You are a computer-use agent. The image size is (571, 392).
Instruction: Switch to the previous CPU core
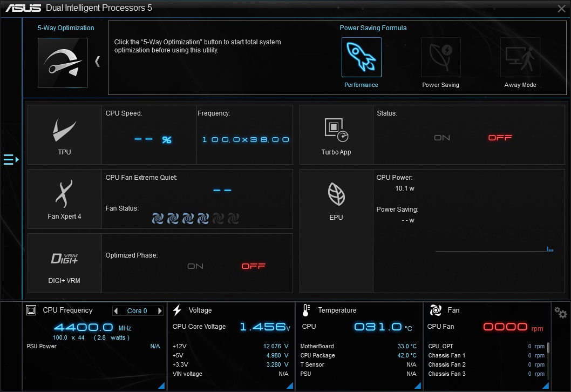(x=116, y=311)
